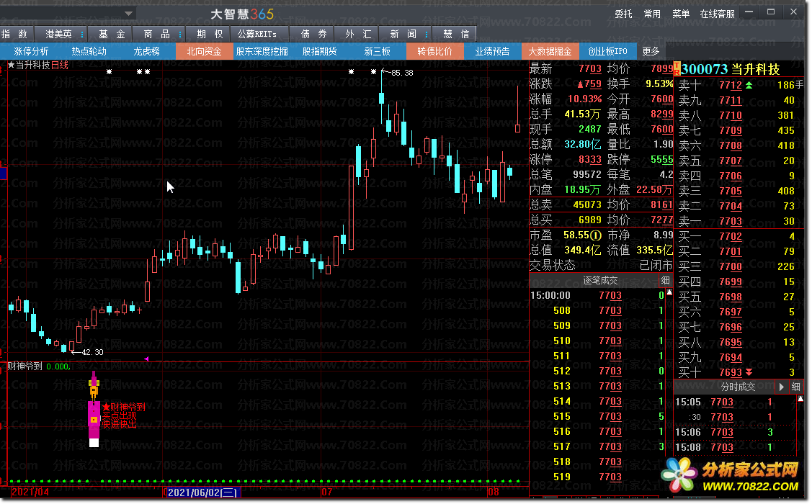812x504 pixels.
Task: Click the 逐笔成交 panel header
Action: click(x=600, y=281)
